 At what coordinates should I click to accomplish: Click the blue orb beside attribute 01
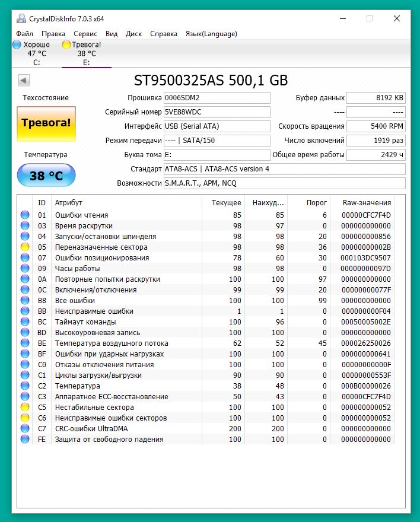click(25, 215)
